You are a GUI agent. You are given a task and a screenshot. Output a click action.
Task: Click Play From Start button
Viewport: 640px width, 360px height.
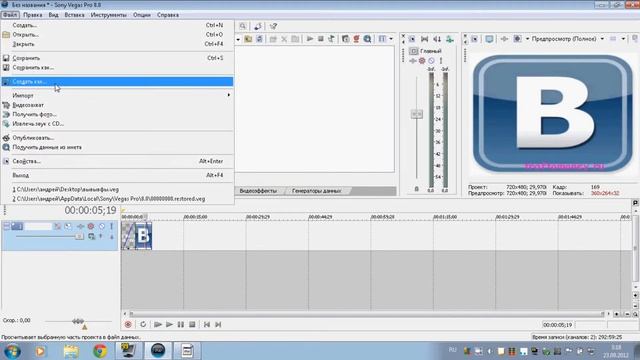coord(158,324)
